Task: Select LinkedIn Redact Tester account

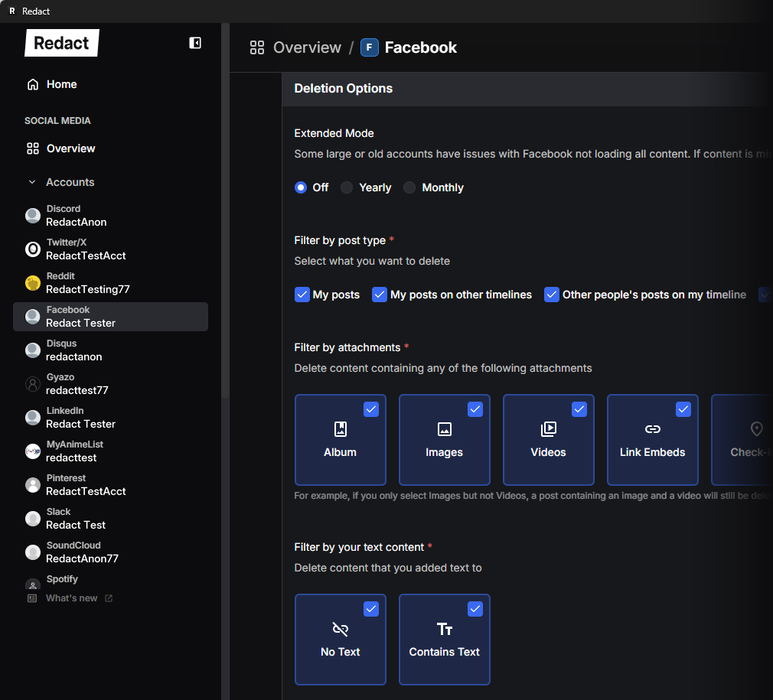Action: [x=110, y=417]
